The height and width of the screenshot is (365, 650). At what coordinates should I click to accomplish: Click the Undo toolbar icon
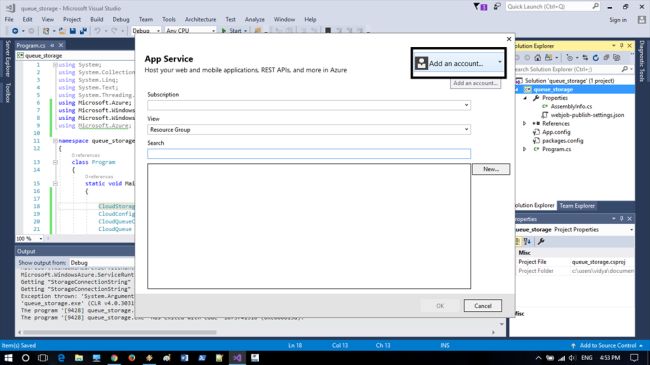click(97, 31)
